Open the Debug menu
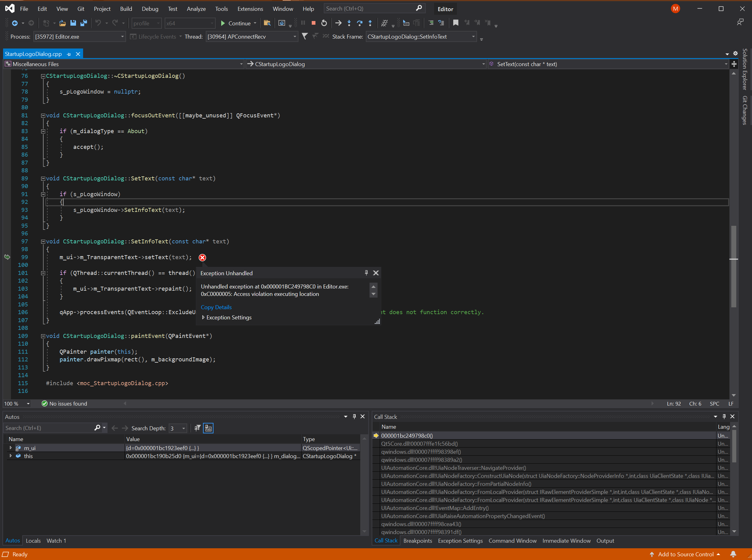 click(150, 8)
